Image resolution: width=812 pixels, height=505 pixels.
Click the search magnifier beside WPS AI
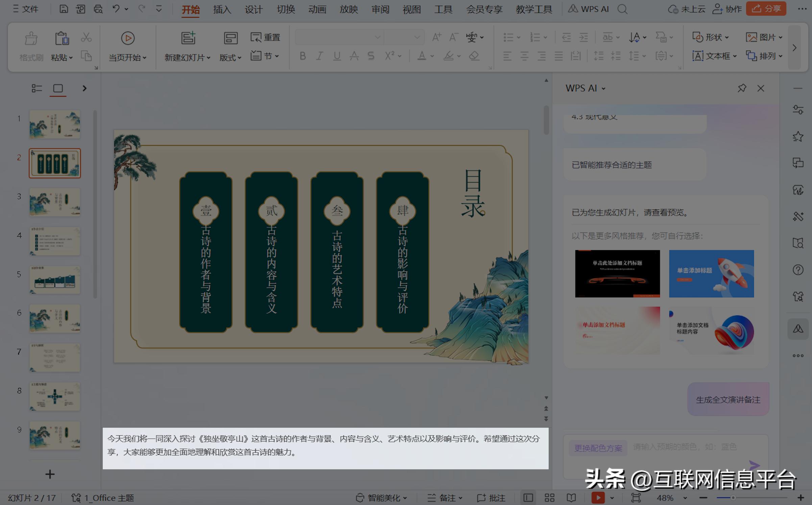(623, 9)
